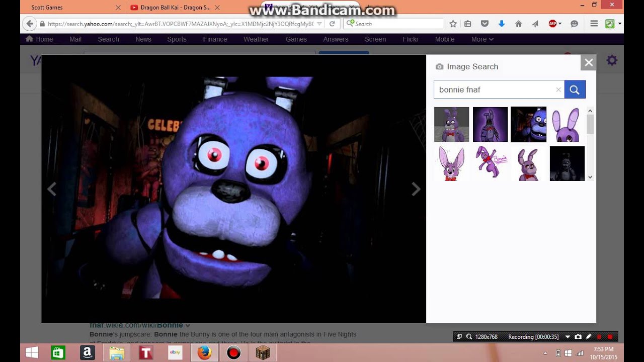Open News in Yahoo navigation bar
This screenshot has height=362, width=644.
(x=143, y=39)
